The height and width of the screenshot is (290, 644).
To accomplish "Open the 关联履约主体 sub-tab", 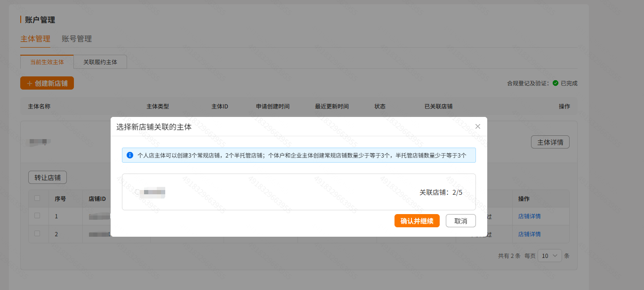I will (100, 62).
